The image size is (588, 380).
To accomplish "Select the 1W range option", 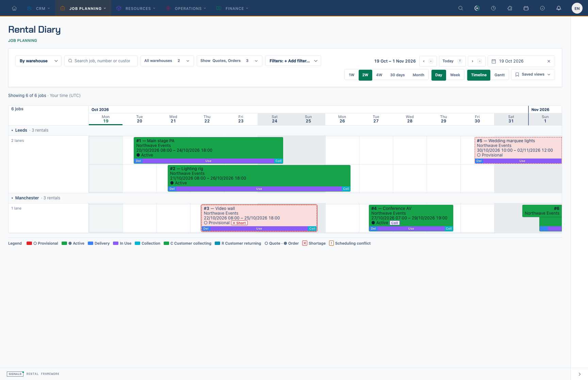I will click(352, 75).
